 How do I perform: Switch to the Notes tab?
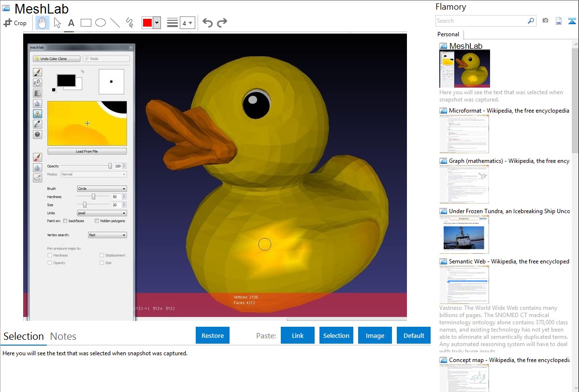pos(63,336)
